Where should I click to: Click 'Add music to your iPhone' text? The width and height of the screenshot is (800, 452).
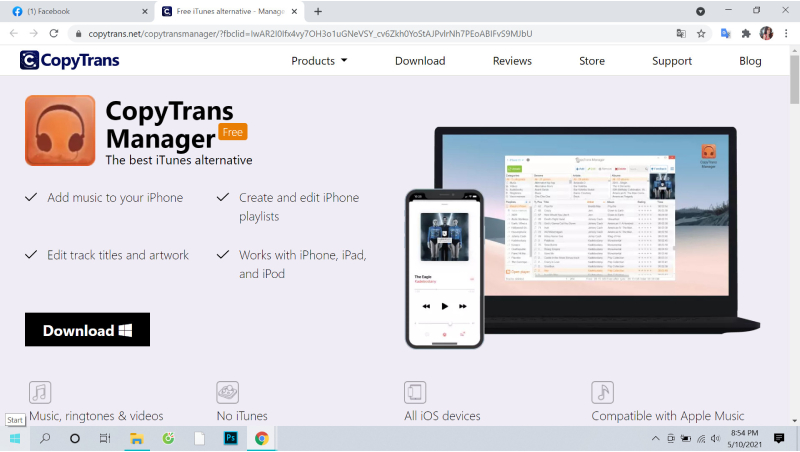115,197
